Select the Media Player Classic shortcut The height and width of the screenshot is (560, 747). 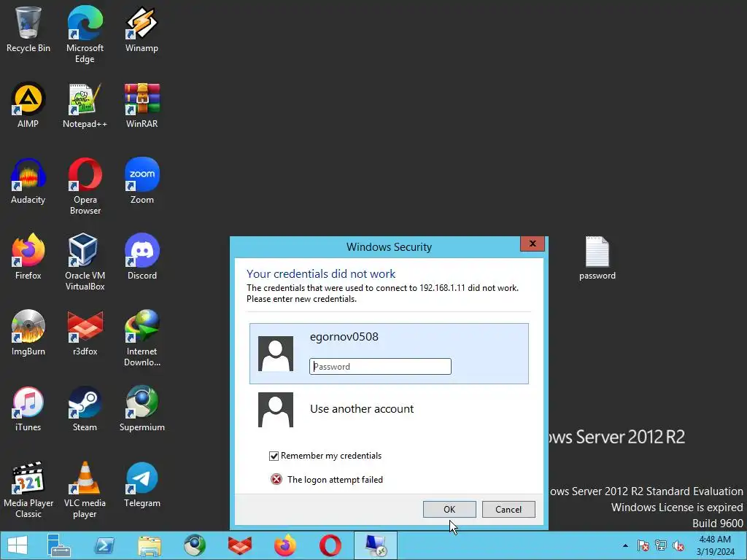coord(28,489)
